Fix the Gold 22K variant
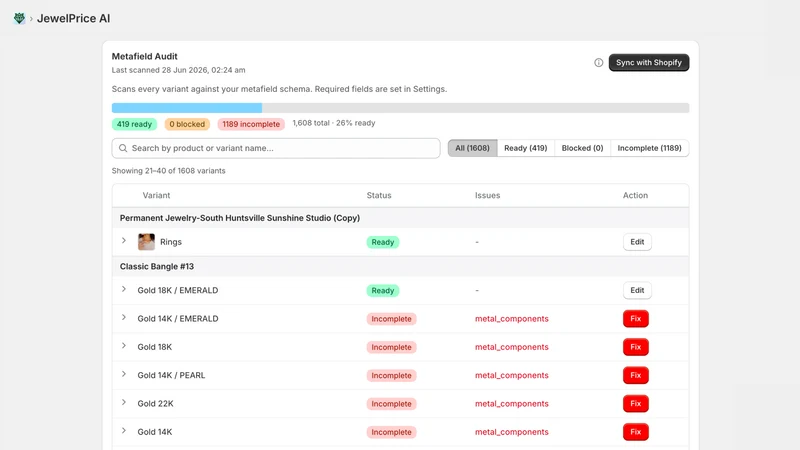Image resolution: width=800 pixels, height=450 pixels. tap(636, 404)
